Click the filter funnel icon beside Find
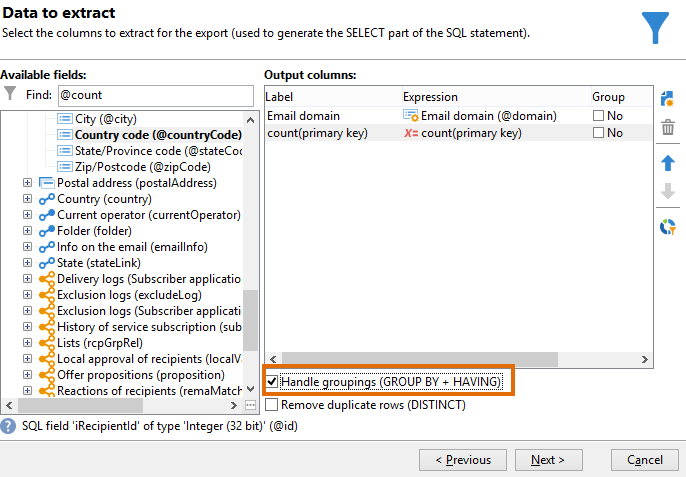The height and width of the screenshot is (477, 686). pos(10,94)
